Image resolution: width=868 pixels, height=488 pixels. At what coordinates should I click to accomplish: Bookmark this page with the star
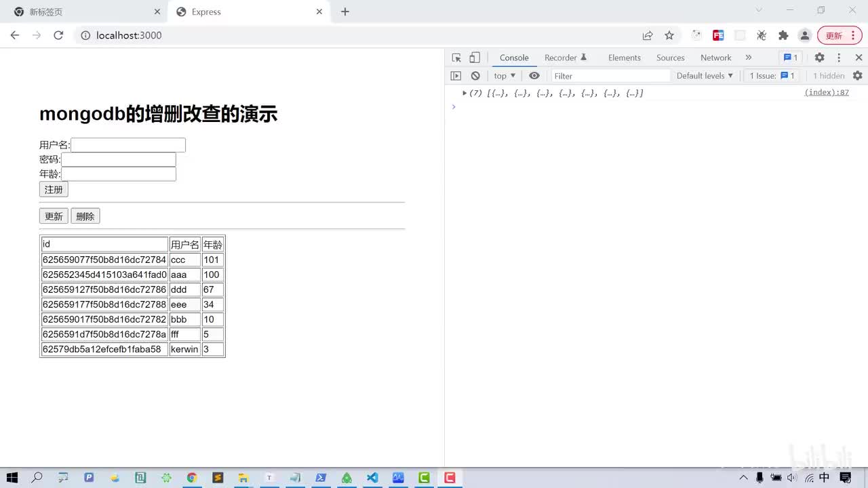click(x=669, y=35)
